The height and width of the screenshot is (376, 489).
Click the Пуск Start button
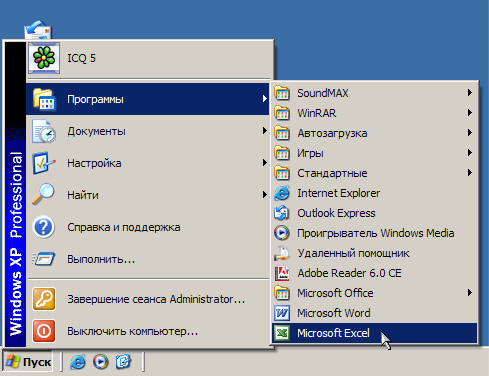point(28,362)
